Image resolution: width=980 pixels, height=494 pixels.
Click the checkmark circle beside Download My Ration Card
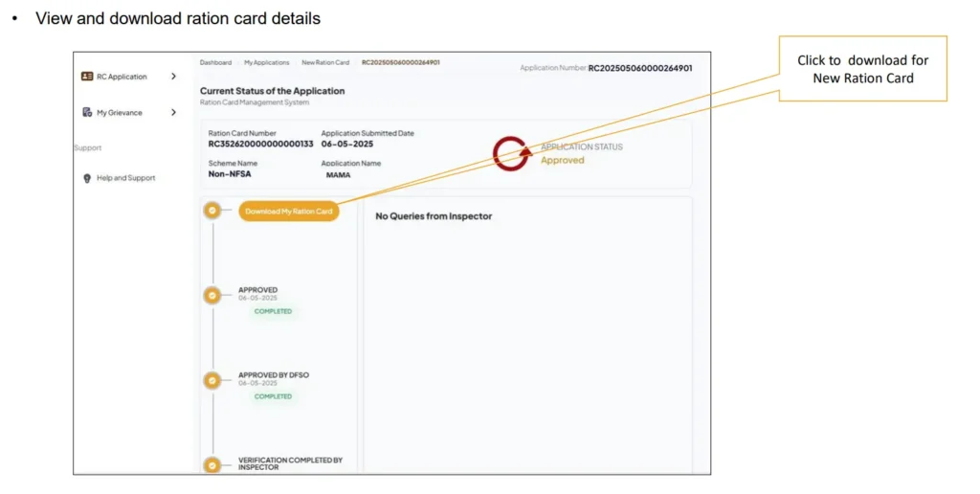[x=212, y=211]
